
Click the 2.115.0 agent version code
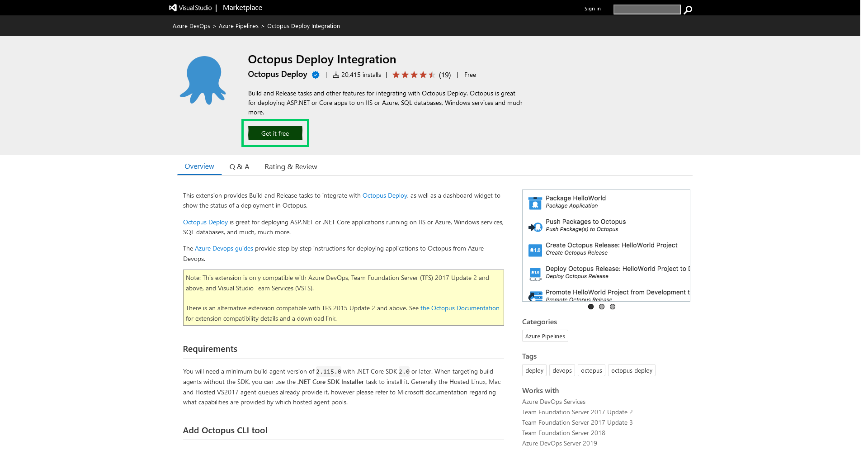[x=329, y=372]
